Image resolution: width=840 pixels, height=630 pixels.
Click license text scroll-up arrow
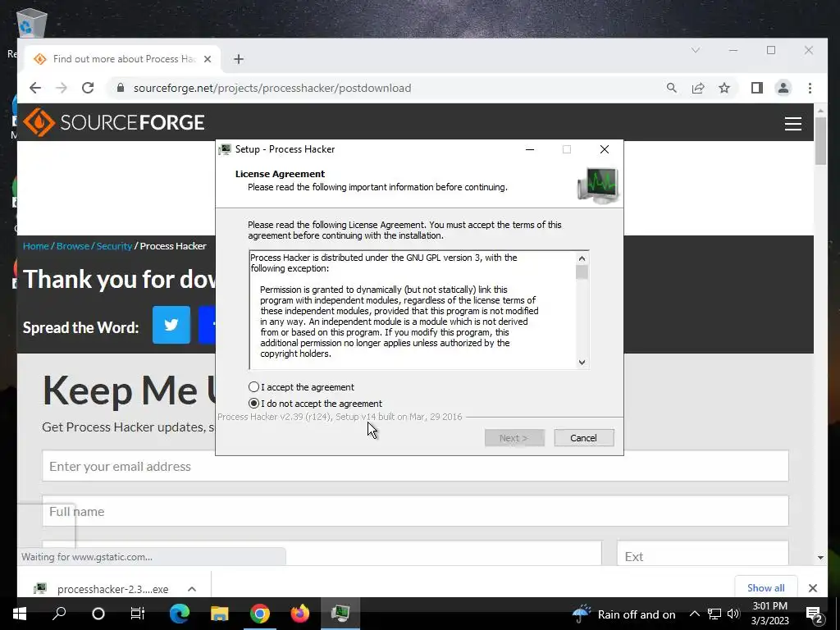582,258
